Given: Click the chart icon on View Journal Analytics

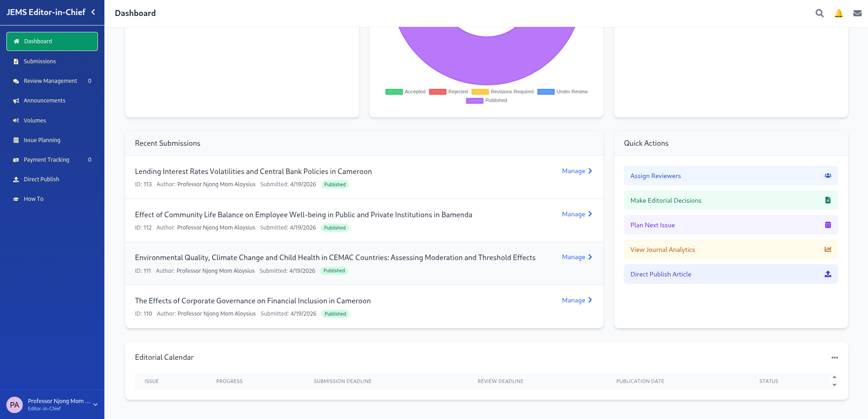Looking at the screenshot, I should pos(828,249).
